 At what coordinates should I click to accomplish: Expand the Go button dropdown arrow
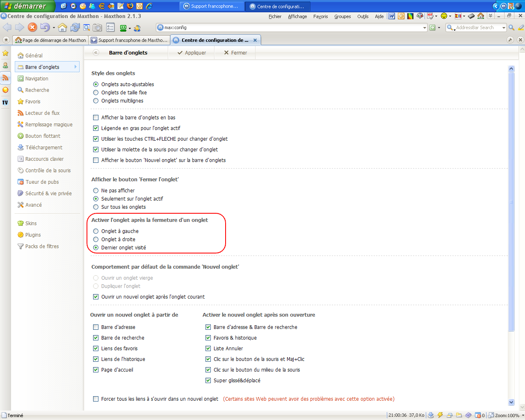439,28
